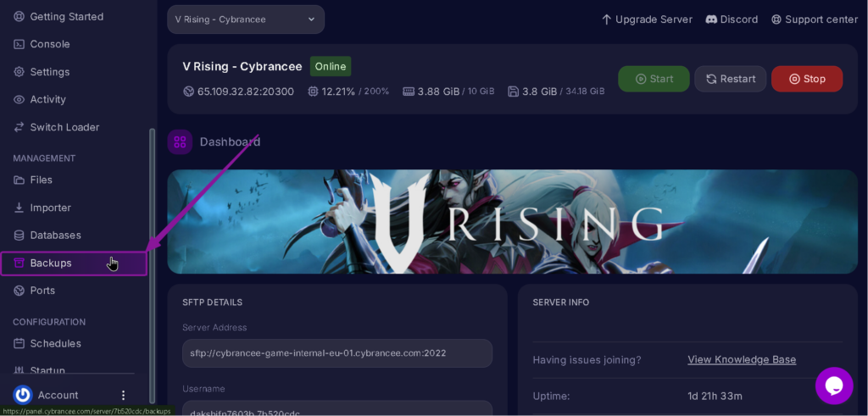Viewport: 868px width, 416px height.
Task: Click the Settings gear icon
Action: tap(19, 72)
